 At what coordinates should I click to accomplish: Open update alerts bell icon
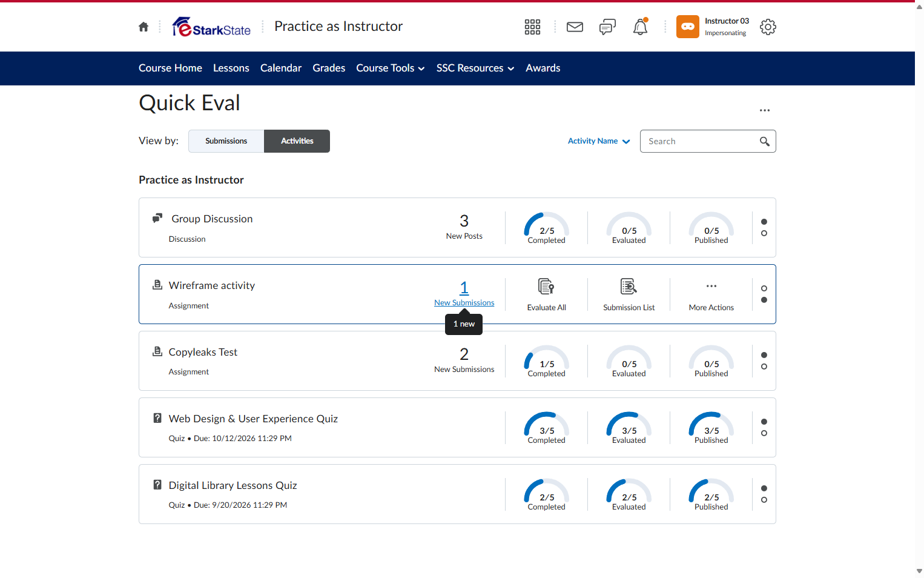640,27
